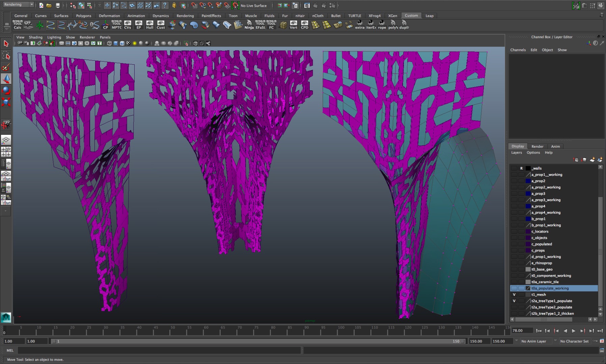Click the green star shelf icon
This screenshot has height=364, width=606.
(x=39, y=25)
